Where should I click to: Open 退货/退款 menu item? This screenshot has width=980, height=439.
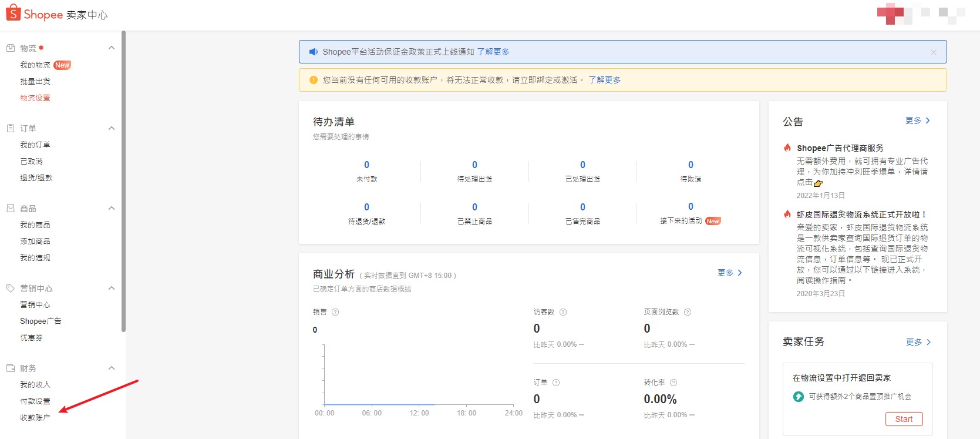36,177
